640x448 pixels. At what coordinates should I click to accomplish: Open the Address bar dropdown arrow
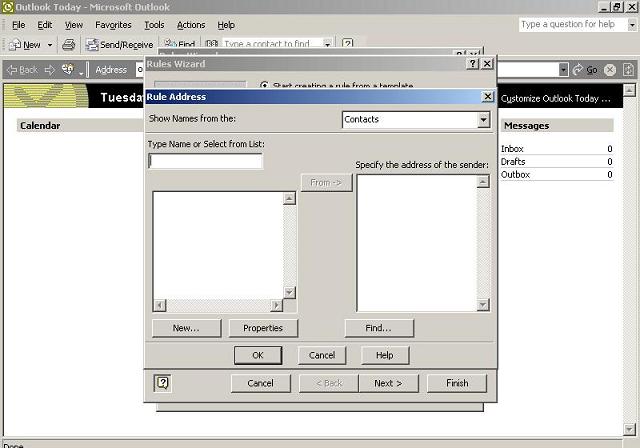coord(563,70)
